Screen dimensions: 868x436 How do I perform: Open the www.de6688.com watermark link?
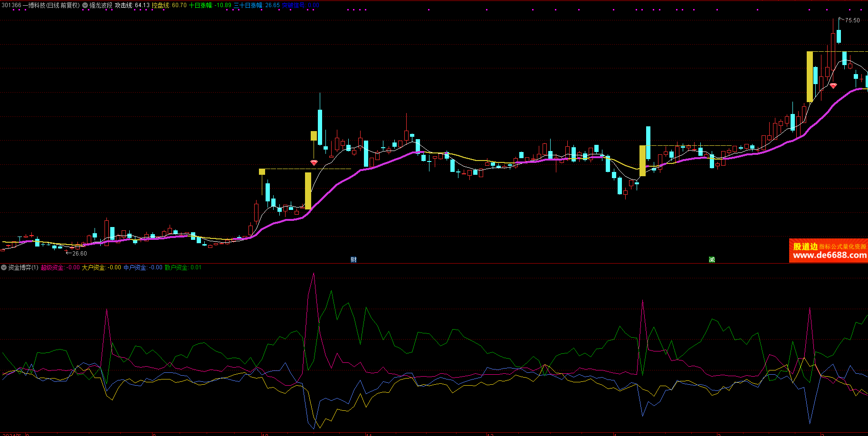[x=830, y=256]
